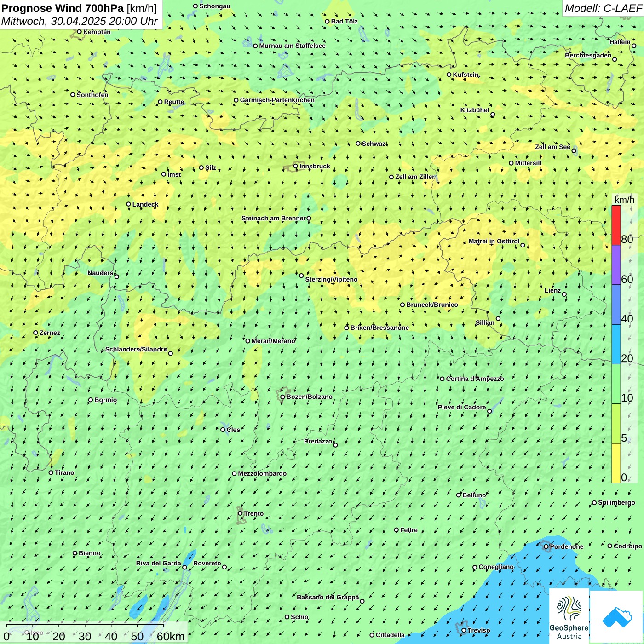Click the Feltre city marker
The width and height of the screenshot is (644, 644).
(x=397, y=530)
